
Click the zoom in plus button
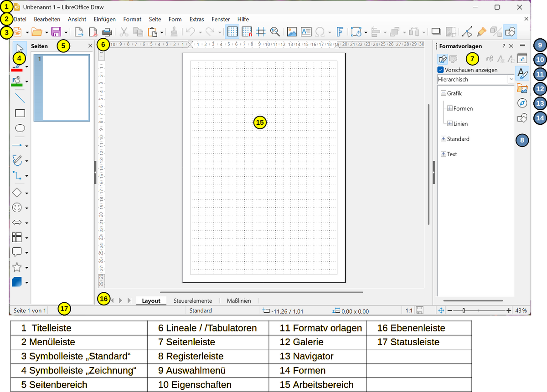tap(509, 311)
